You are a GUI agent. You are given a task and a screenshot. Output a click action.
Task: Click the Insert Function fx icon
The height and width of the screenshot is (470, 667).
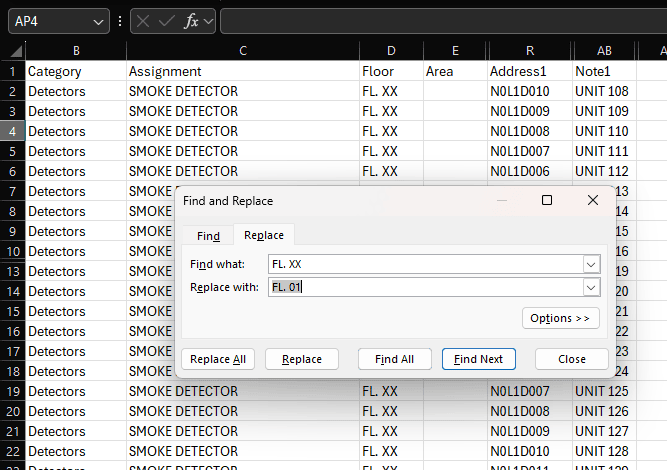pyautogui.click(x=191, y=21)
